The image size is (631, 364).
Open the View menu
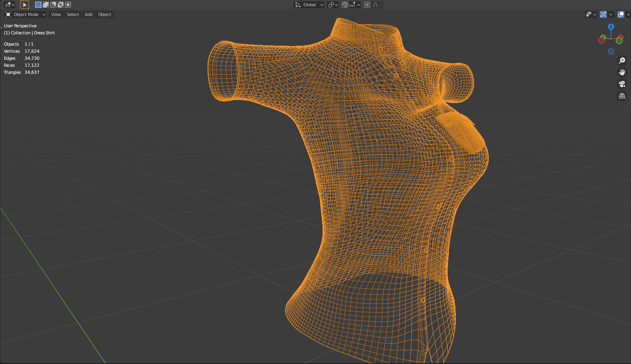pos(56,14)
